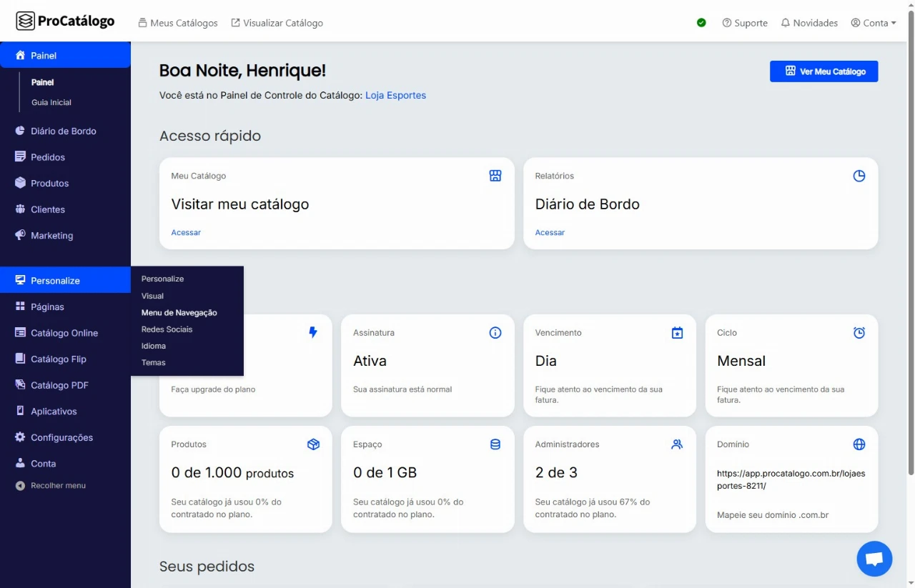Click the alarm clock icon in Ciclo card

(x=859, y=333)
